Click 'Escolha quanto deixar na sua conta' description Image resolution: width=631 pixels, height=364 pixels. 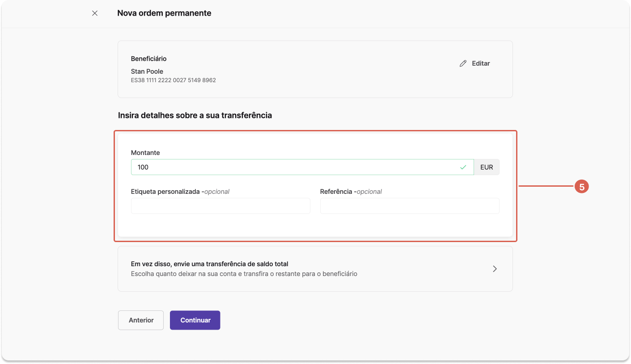click(244, 274)
